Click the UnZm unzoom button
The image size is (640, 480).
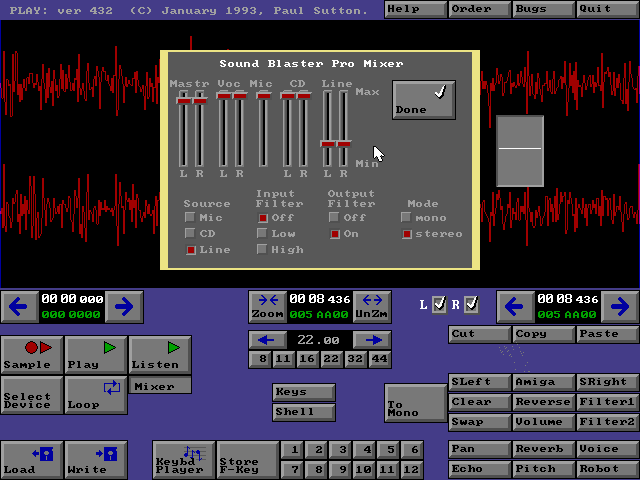(372, 305)
